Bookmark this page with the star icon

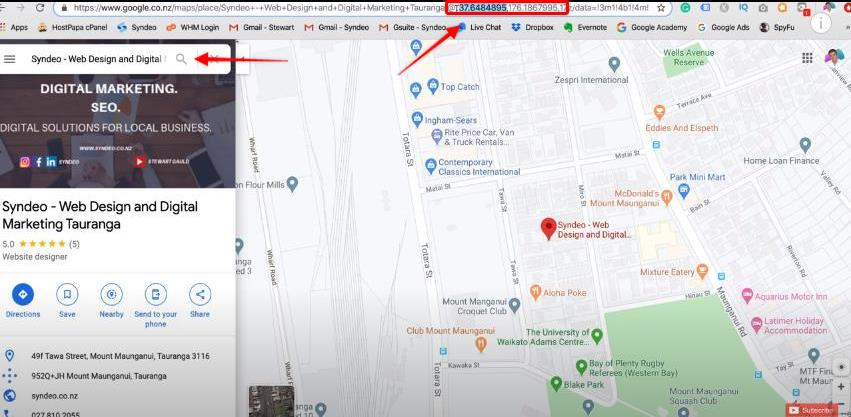[x=662, y=8]
